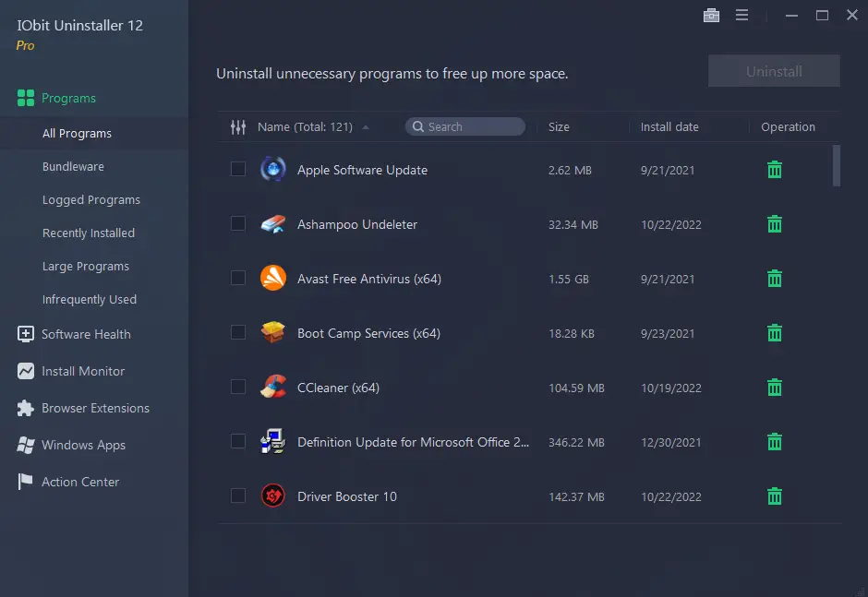Click the 104.59 MB size value
868x597 pixels.
(576, 388)
